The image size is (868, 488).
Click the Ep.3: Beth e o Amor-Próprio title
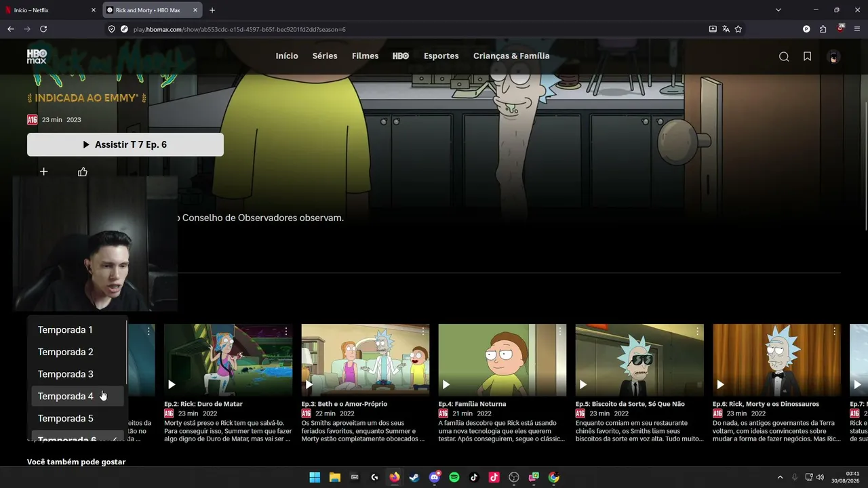point(344,404)
